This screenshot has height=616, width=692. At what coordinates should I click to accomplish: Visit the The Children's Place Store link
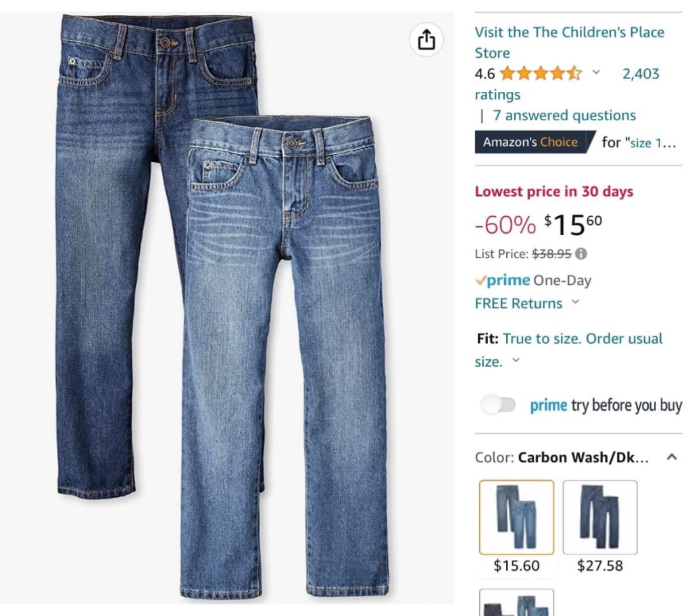pyautogui.click(x=569, y=43)
